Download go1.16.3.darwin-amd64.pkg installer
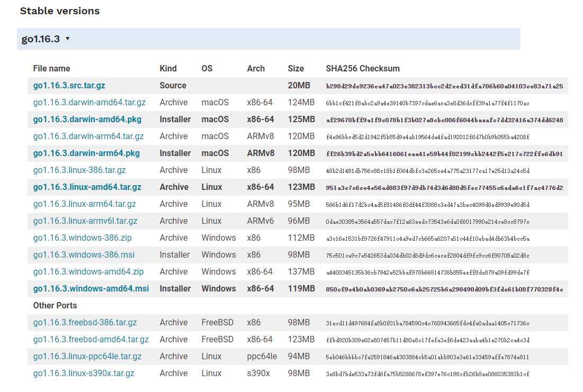The height and width of the screenshot is (392, 583). pos(87,119)
